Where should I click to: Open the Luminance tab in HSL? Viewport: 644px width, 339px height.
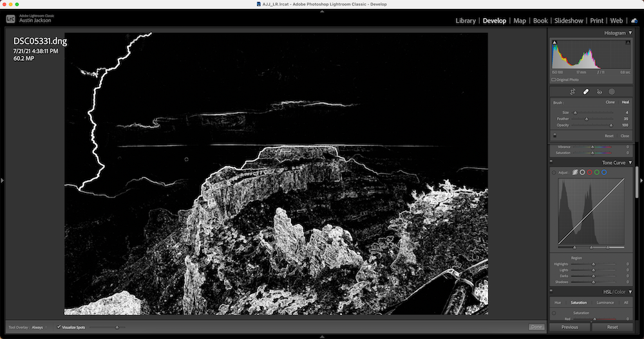[605, 302]
